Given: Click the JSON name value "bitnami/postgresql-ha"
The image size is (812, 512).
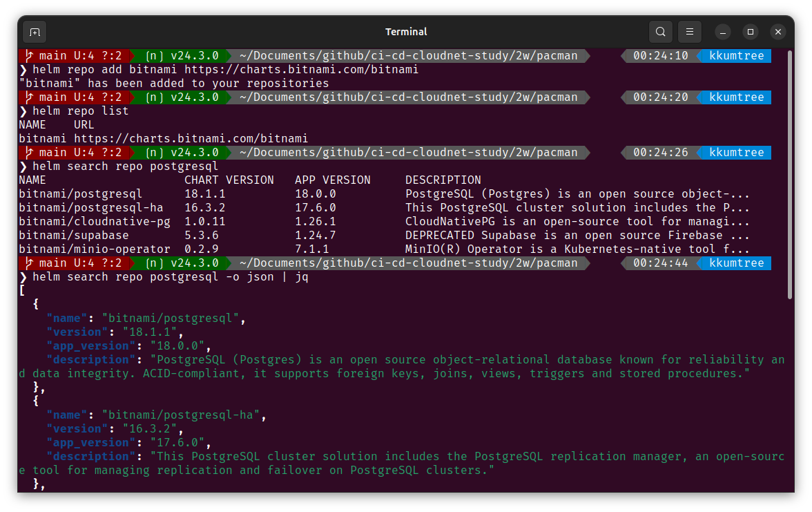Looking at the screenshot, I should click(x=181, y=415).
